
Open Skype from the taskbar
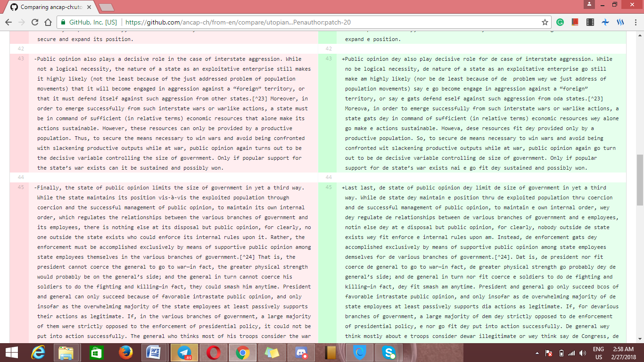[x=389, y=353]
